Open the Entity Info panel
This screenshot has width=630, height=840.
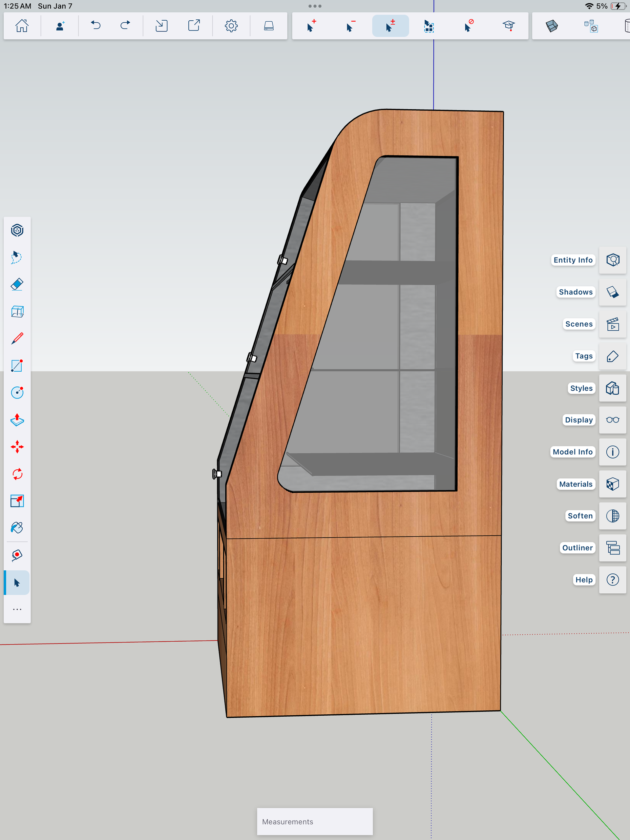[612, 260]
